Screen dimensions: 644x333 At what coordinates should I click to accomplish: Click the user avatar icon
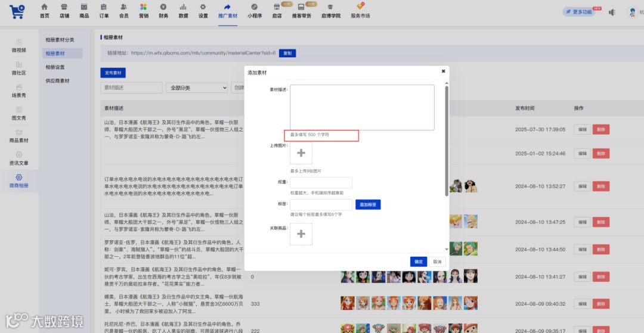(633, 12)
